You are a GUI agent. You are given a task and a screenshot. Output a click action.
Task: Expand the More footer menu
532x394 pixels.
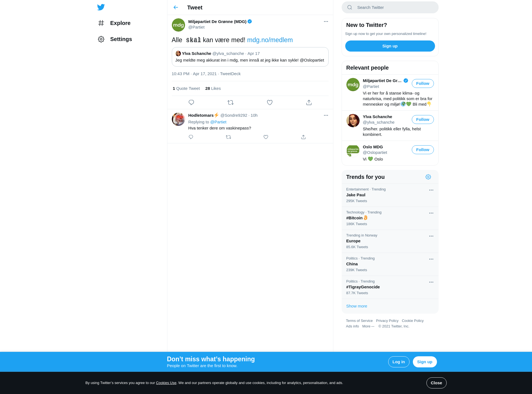coord(368,326)
